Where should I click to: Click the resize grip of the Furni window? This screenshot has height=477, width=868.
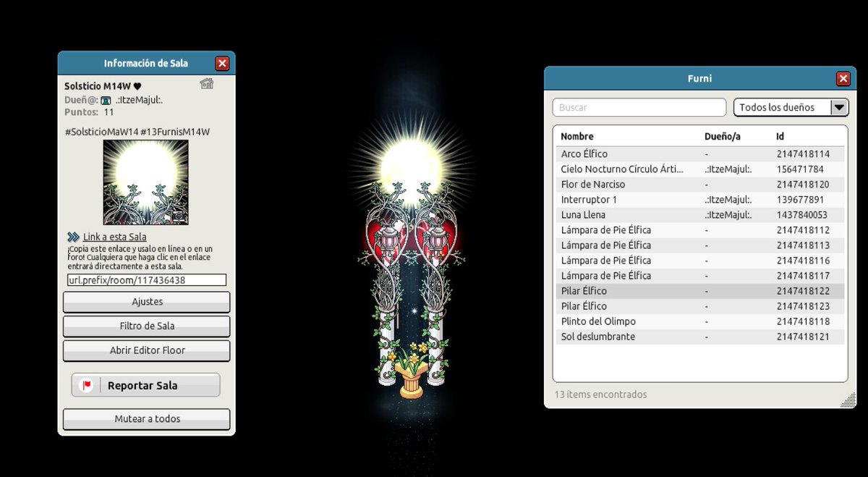tap(848, 400)
